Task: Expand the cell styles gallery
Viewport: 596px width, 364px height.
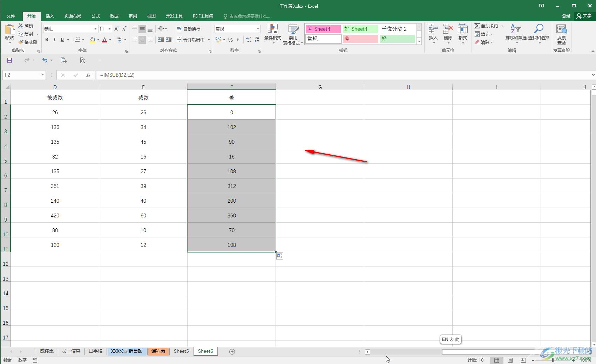Action: click(x=419, y=41)
